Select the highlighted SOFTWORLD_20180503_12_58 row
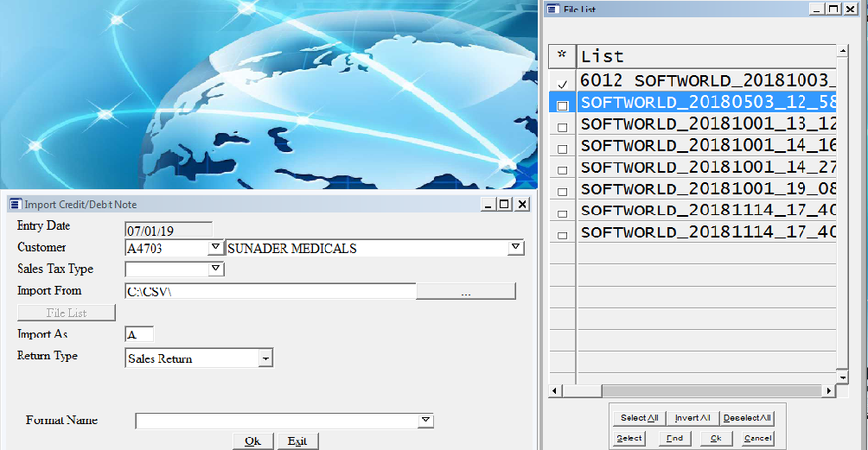This screenshot has width=868, height=450. point(706,102)
